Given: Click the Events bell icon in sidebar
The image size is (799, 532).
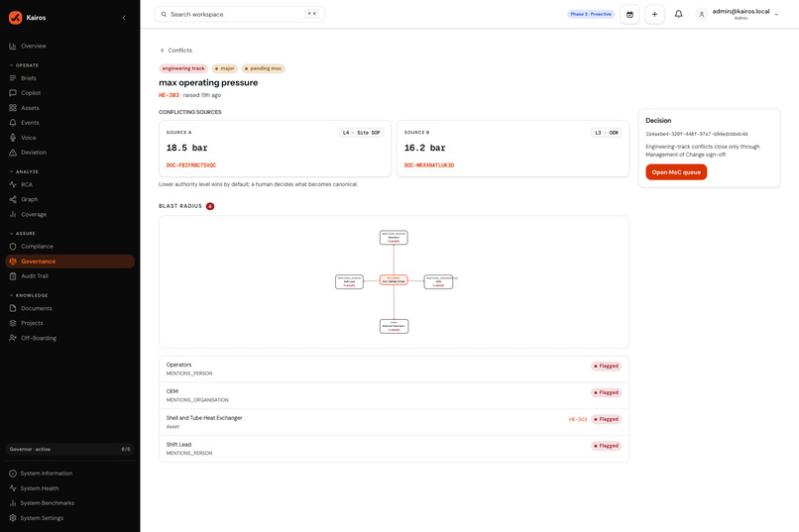Looking at the screenshot, I should coord(13,123).
